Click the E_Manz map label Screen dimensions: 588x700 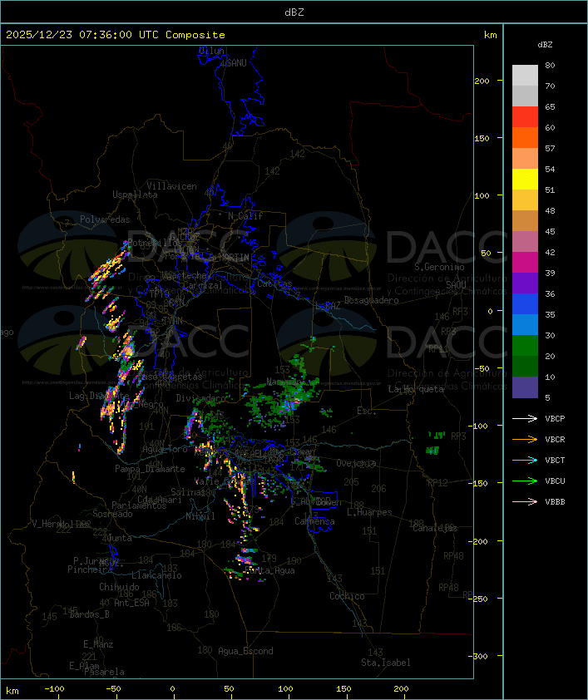(x=98, y=644)
